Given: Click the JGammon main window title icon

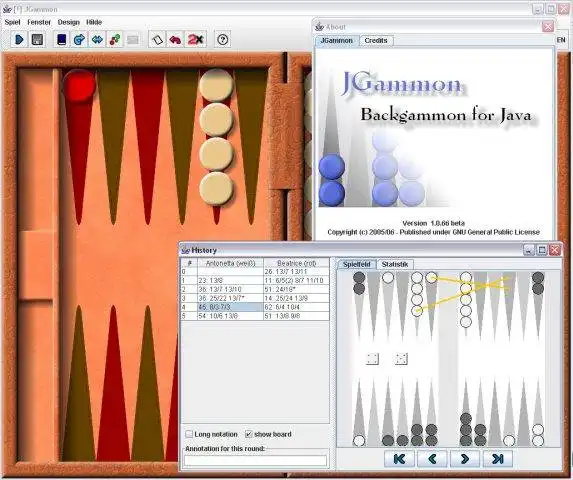Looking at the screenshot, I should (7, 9).
